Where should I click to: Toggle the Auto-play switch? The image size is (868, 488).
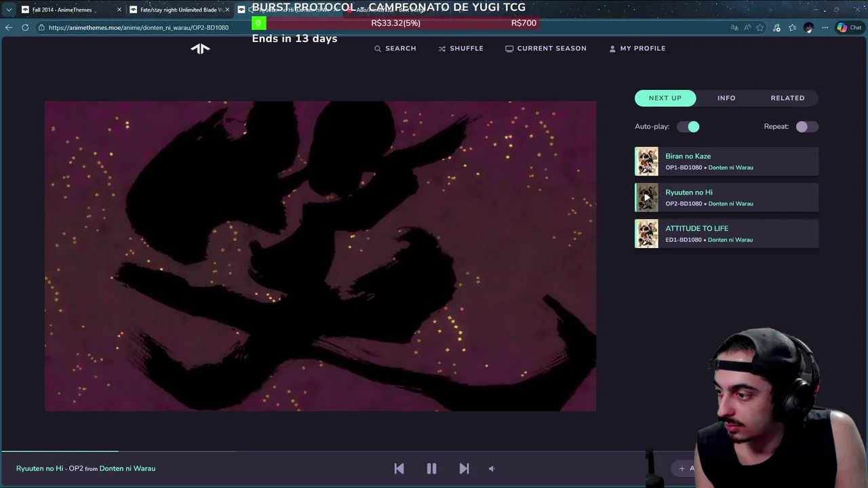(x=688, y=127)
